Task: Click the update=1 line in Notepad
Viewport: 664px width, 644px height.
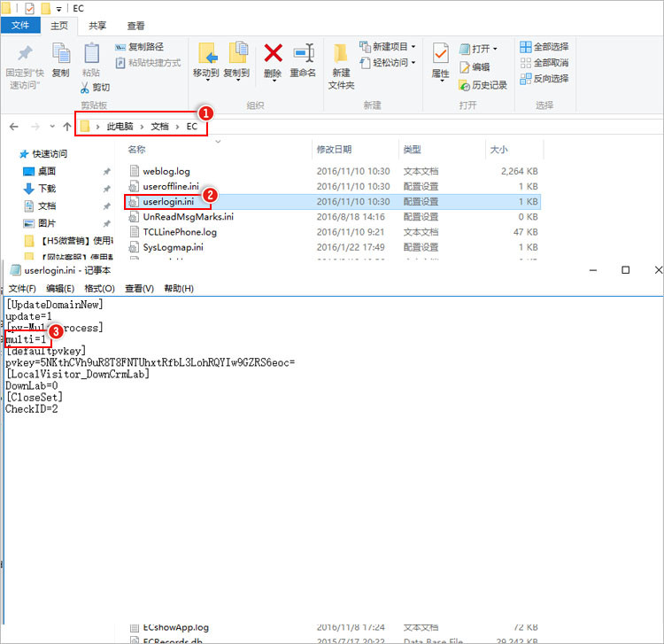Action: (28, 316)
